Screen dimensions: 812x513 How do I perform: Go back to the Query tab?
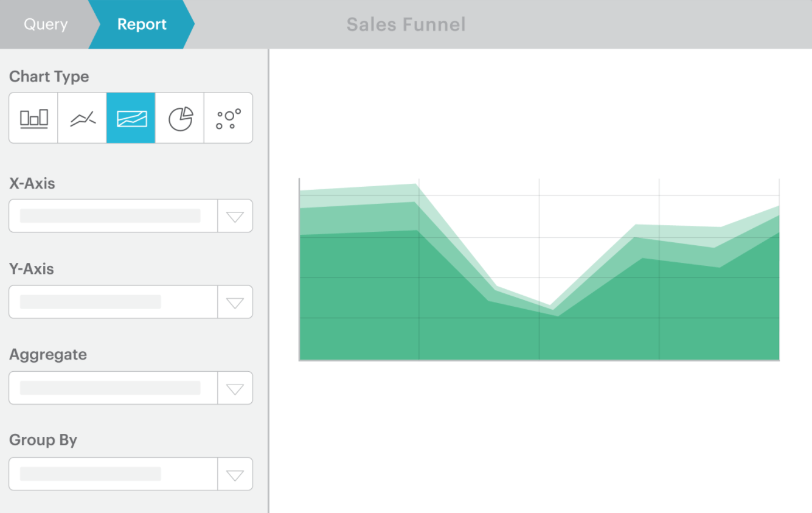(46, 24)
